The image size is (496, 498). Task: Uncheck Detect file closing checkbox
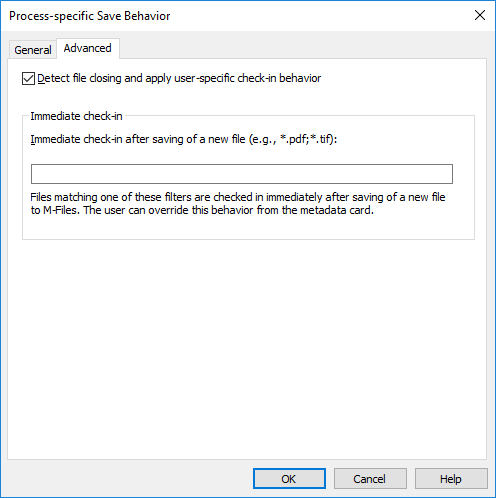tap(28, 79)
